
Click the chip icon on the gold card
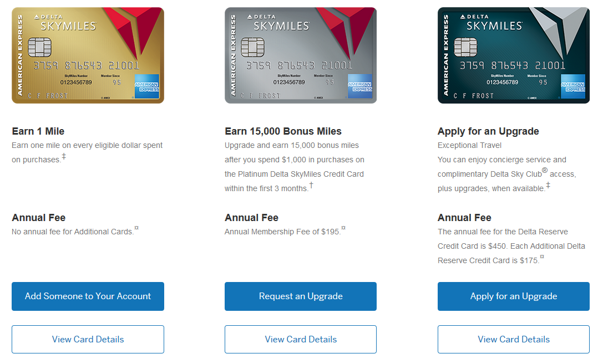[39, 47]
